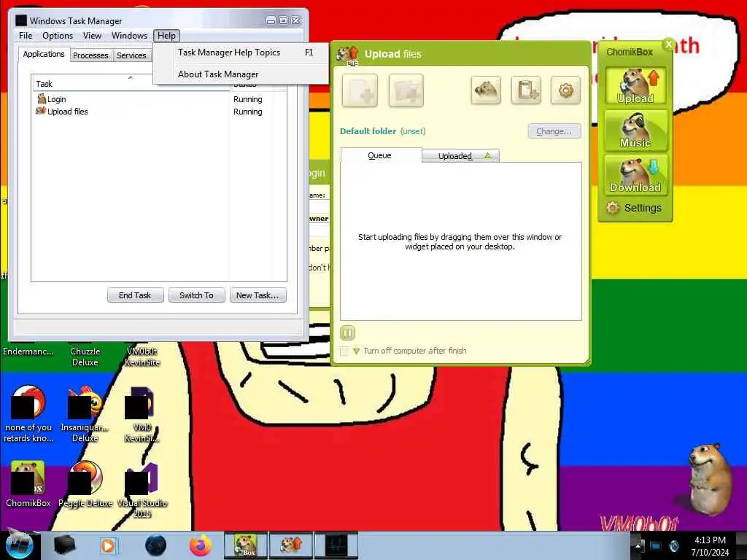
Task: Switch to the Uploaded tab
Action: tap(461, 156)
